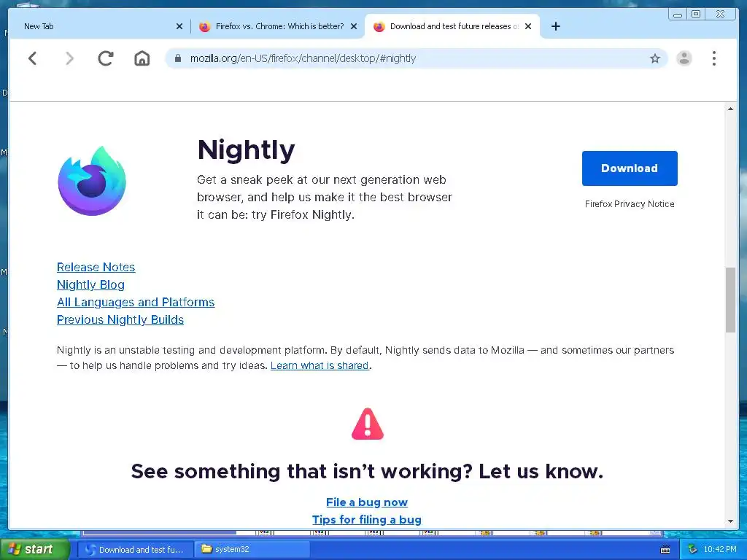Click the taskbar clock showing 10:42 PM

pyautogui.click(x=720, y=550)
